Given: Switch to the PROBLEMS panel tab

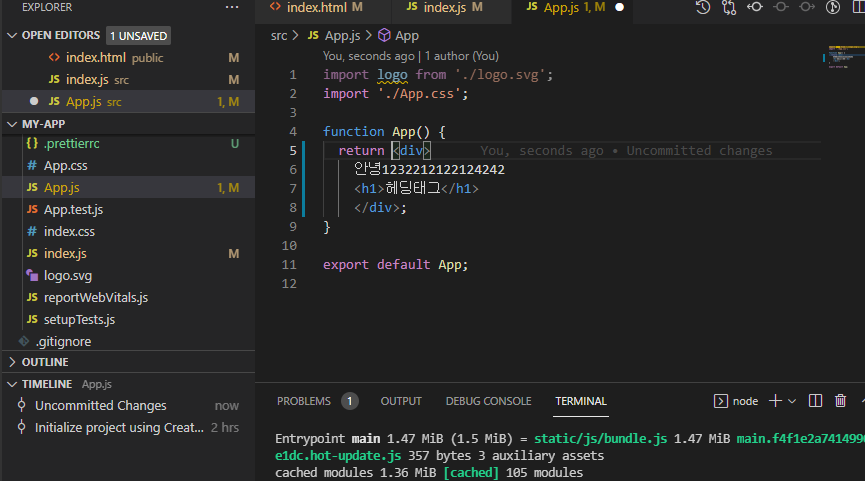Looking at the screenshot, I should tap(304, 401).
